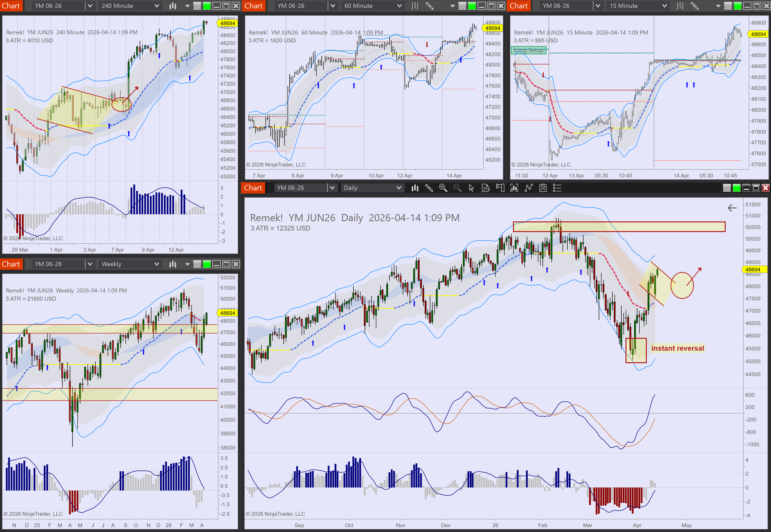Click Chart tab of 60 Minute window
This screenshot has width=771, height=532.
[x=254, y=6]
